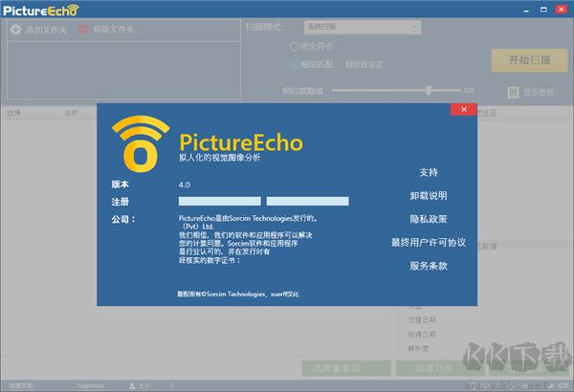574x392 pixels.
Task: Click the 选择动作 select action button
Action: coord(439,368)
